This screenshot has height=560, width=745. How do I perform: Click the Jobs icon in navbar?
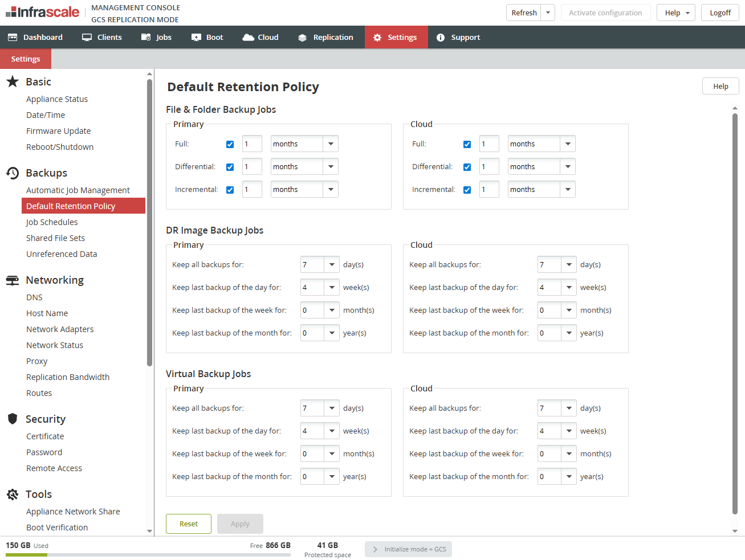[146, 38]
